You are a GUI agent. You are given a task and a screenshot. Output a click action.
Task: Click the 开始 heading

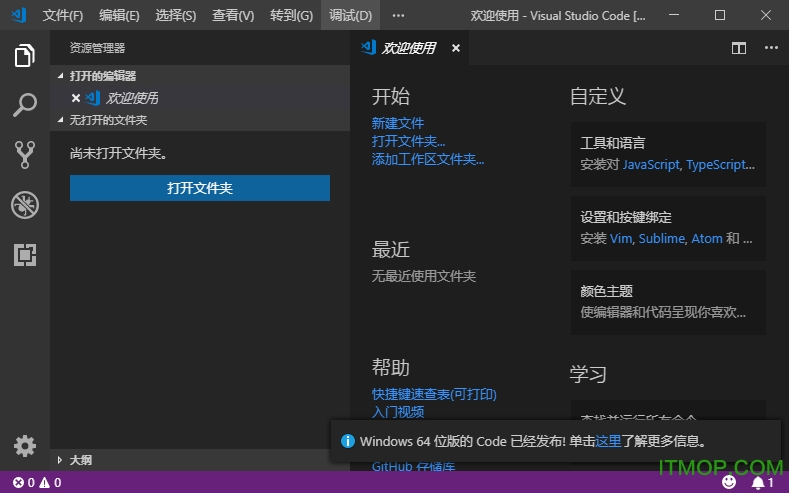click(x=390, y=97)
